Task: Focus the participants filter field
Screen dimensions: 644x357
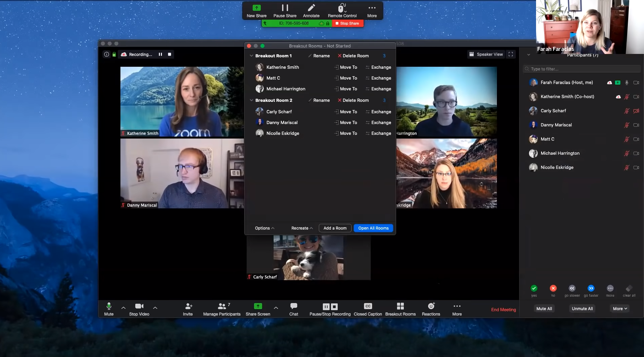Action: (x=582, y=69)
